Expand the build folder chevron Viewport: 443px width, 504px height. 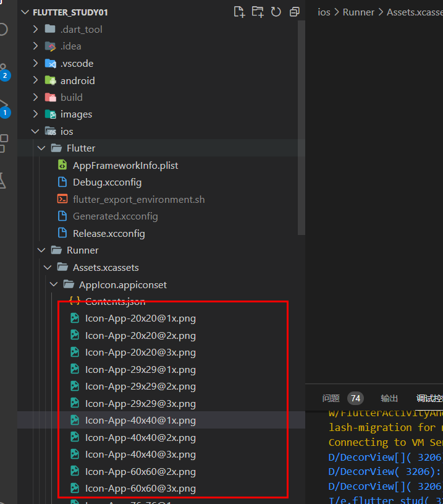36,97
